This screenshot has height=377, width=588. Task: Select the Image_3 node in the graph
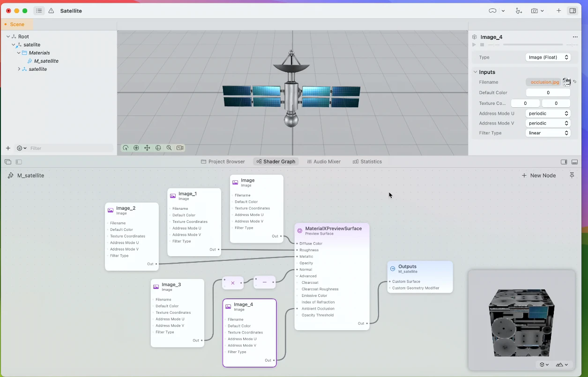pyautogui.click(x=178, y=313)
